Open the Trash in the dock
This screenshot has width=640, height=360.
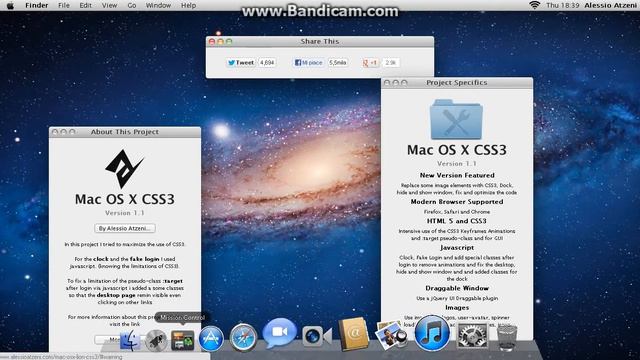507,337
